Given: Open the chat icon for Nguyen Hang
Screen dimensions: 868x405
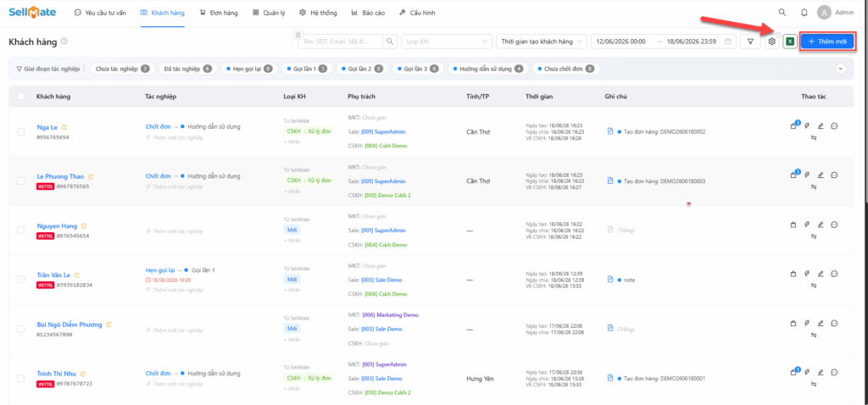Looking at the screenshot, I should tap(834, 225).
